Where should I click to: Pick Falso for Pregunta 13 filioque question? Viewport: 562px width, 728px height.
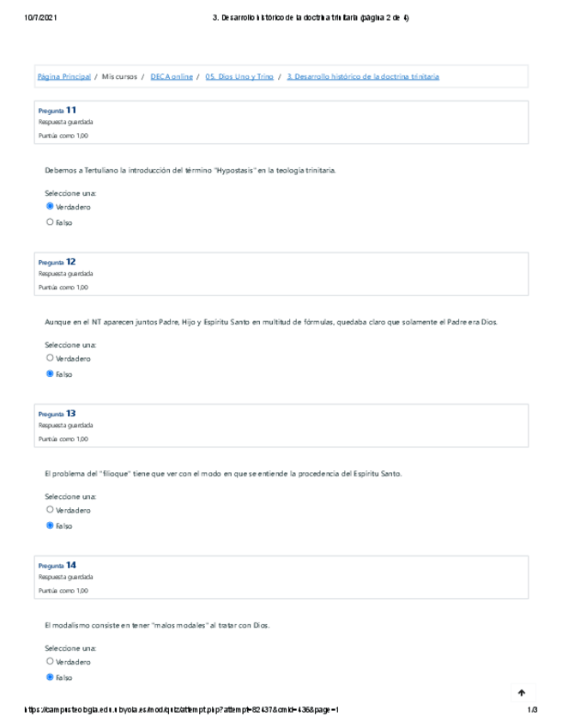point(50,525)
